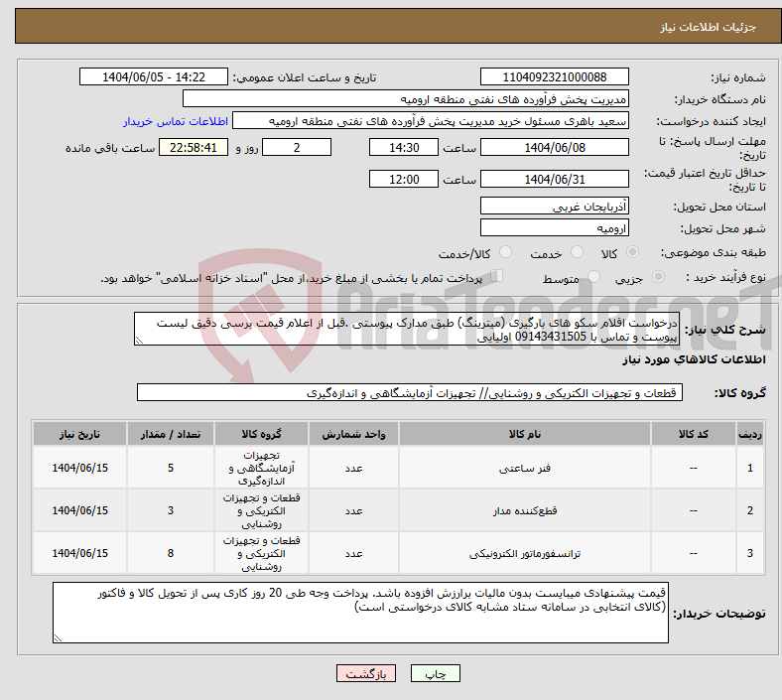This screenshot has height=700, width=782.
Task: Click quantity 8 in the ترانسفورماتور row
Action: [171, 553]
